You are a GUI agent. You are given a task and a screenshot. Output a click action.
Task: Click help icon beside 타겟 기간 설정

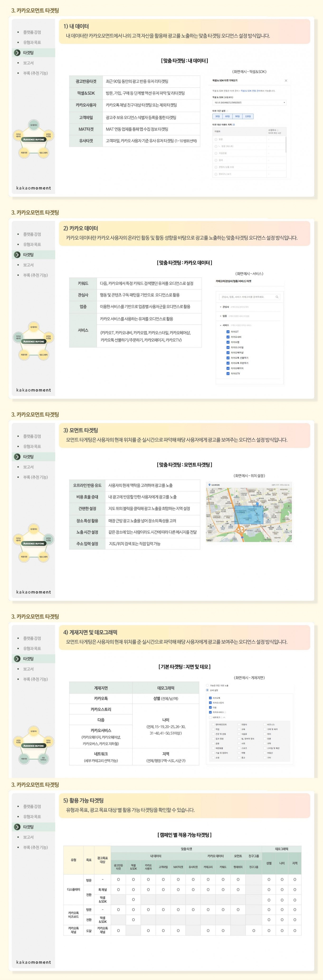point(227,111)
